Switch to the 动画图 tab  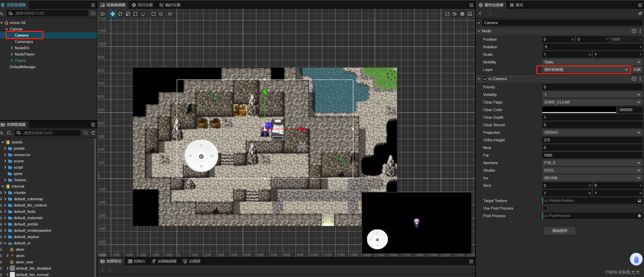[x=192, y=261]
